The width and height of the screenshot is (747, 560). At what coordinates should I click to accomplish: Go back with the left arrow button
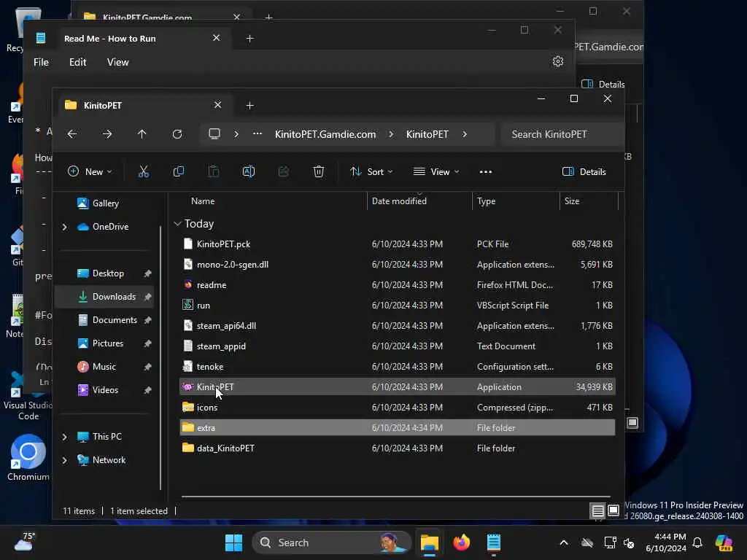(72, 134)
